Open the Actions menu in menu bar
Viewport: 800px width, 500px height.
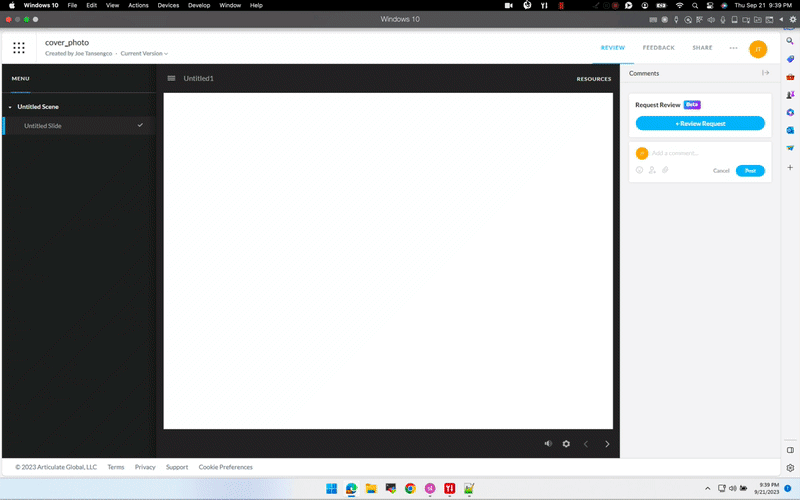[x=138, y=5]
